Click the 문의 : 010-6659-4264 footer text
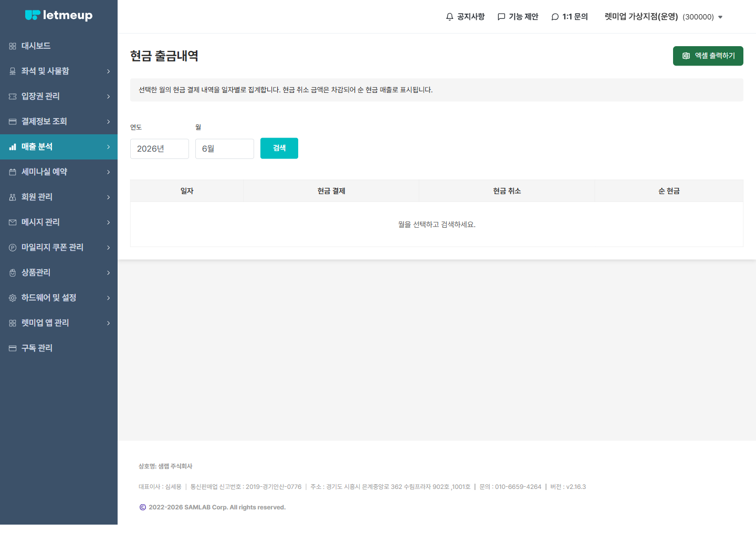 coord(510,487)
